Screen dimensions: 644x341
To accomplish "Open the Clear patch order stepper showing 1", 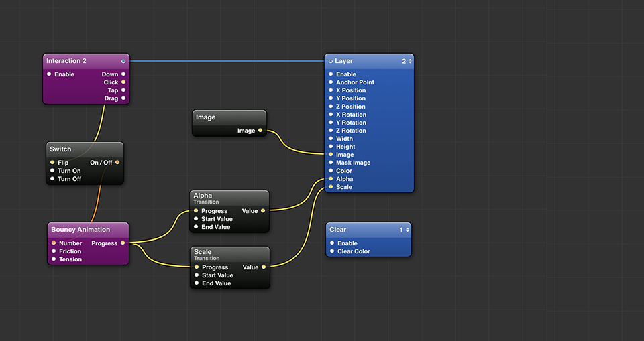I will coord(404,230).
